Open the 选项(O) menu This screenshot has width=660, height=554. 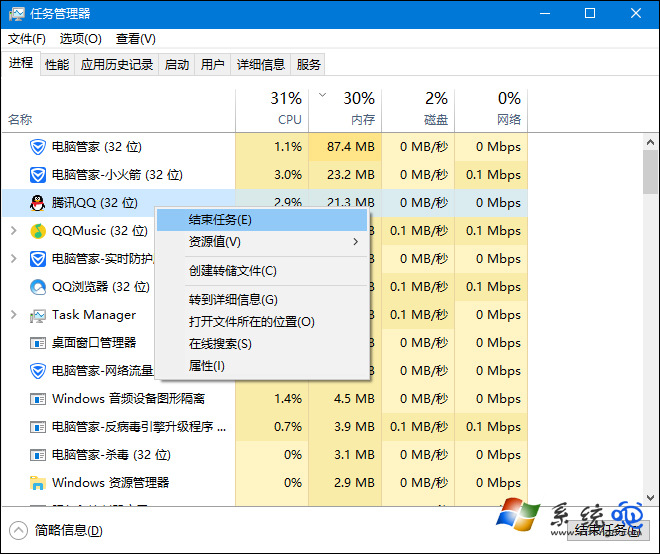80,39
